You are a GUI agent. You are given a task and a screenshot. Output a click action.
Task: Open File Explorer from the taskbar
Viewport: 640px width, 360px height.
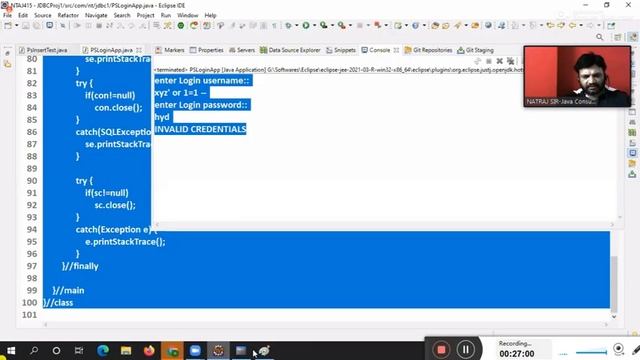point(126,350)
